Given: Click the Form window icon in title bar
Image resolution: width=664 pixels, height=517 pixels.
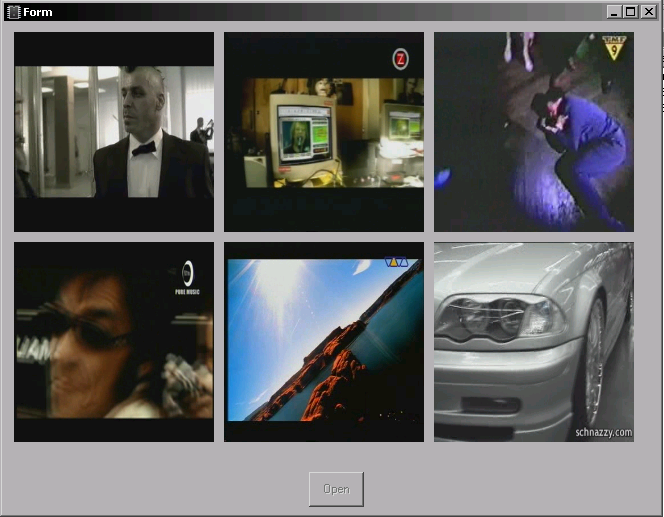Looking at the screenshot, I should [13, 12].
